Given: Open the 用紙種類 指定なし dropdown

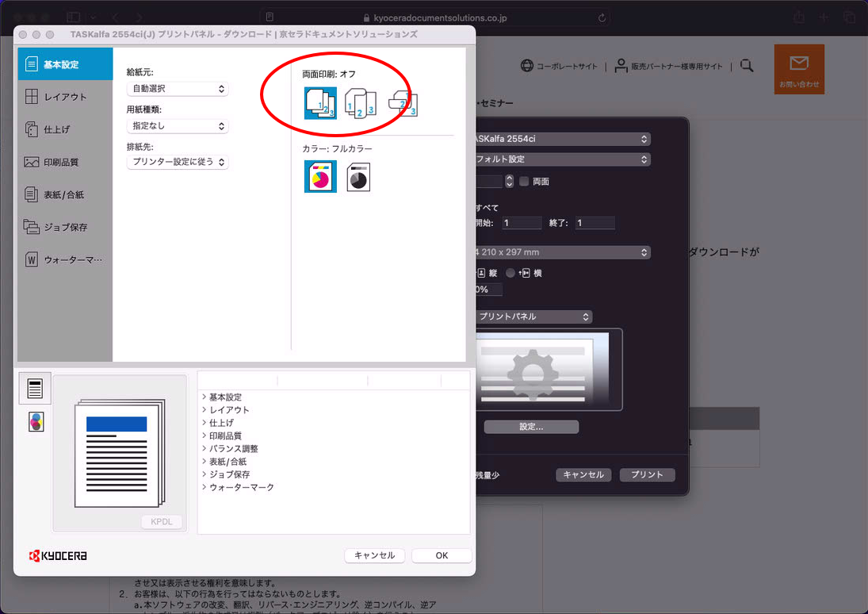Looking at the screenshot, I should (177, 126).
